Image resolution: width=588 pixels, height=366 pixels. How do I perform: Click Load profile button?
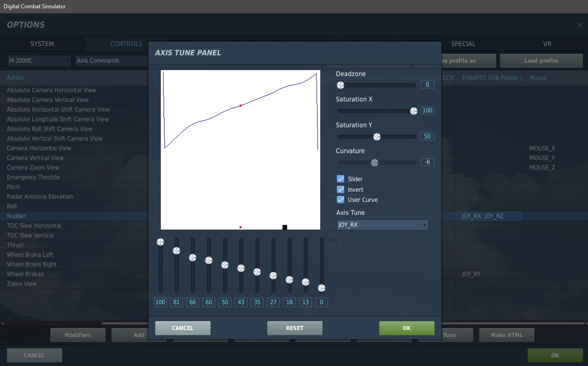coord(541,61)
